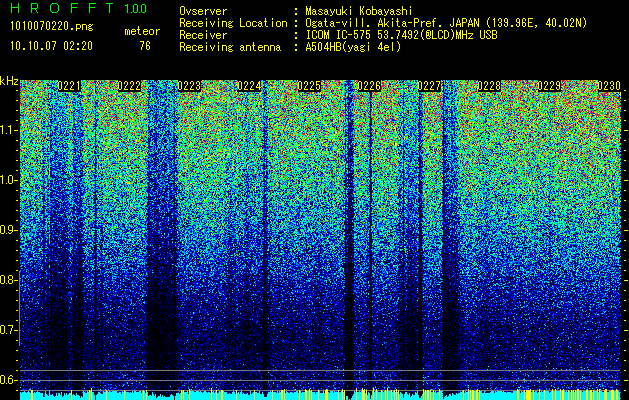Click the 0228 time marker
This screenshot has width=629, height=400.
(x=489, y=86)
